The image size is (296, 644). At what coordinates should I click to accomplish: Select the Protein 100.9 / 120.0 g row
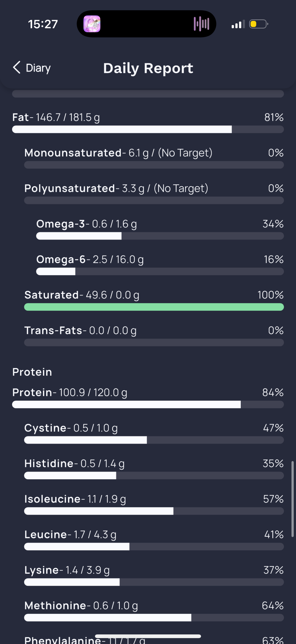click(x=148, y=397)
